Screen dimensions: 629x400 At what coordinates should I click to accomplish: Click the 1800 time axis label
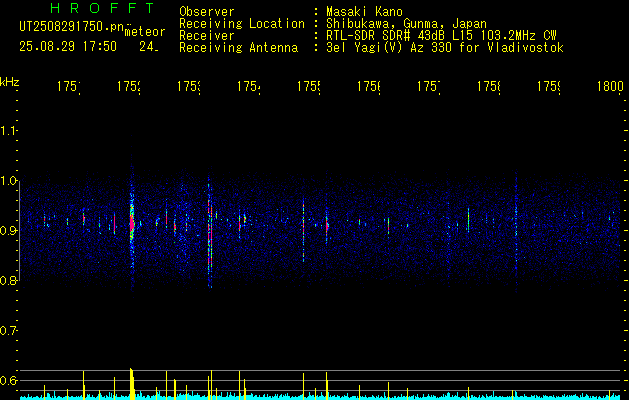(x=610, y=86)
